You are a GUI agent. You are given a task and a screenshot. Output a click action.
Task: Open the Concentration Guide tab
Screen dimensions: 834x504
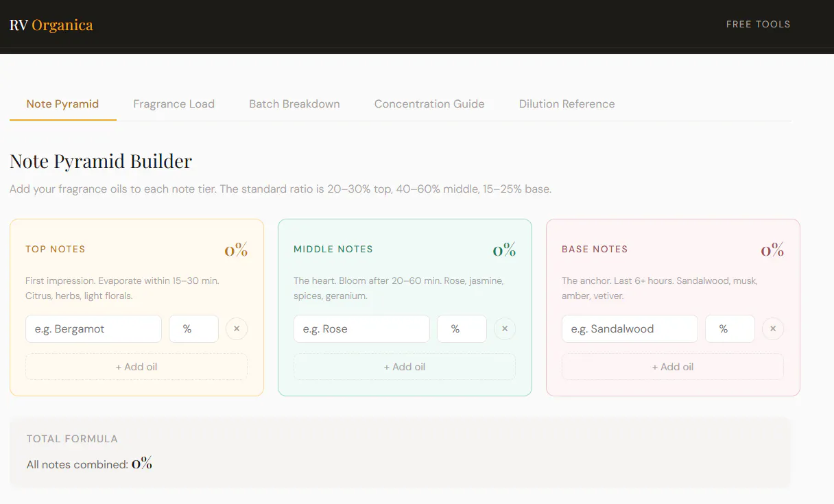coord(429,104)
